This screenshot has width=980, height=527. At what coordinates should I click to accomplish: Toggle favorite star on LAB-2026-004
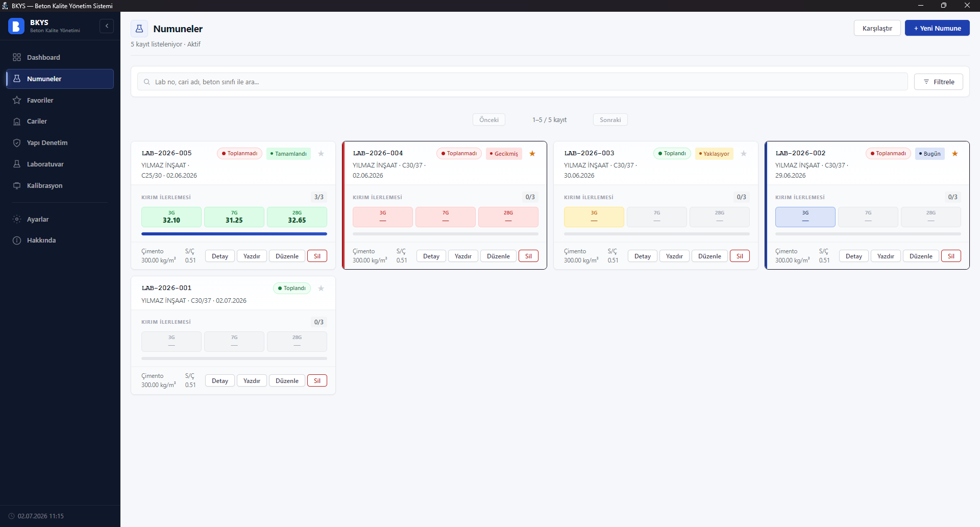532,153
